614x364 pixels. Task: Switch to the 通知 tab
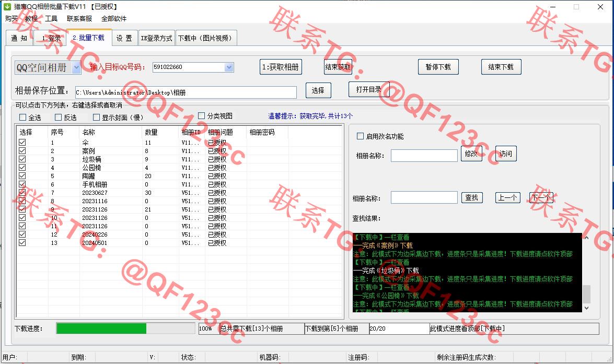pos(19,38)
